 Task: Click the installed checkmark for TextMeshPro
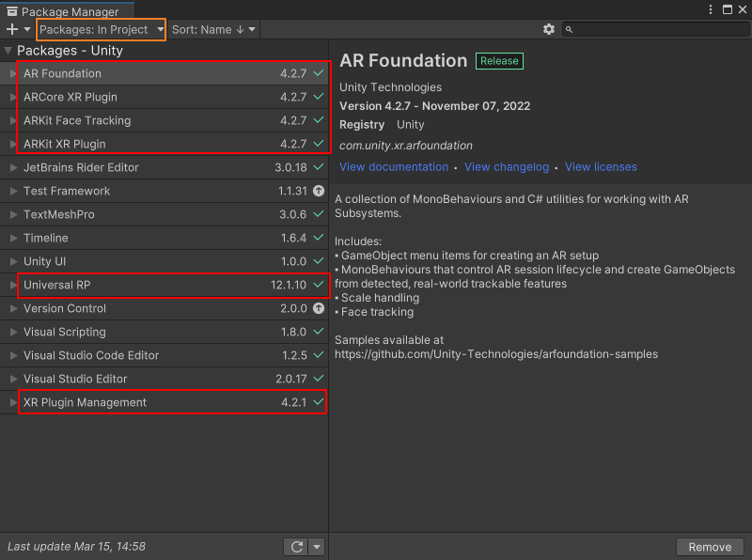[319, 214]
